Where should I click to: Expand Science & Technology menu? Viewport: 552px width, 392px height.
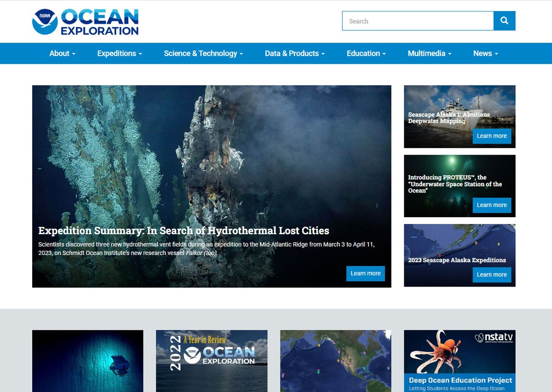coord(203,53)
